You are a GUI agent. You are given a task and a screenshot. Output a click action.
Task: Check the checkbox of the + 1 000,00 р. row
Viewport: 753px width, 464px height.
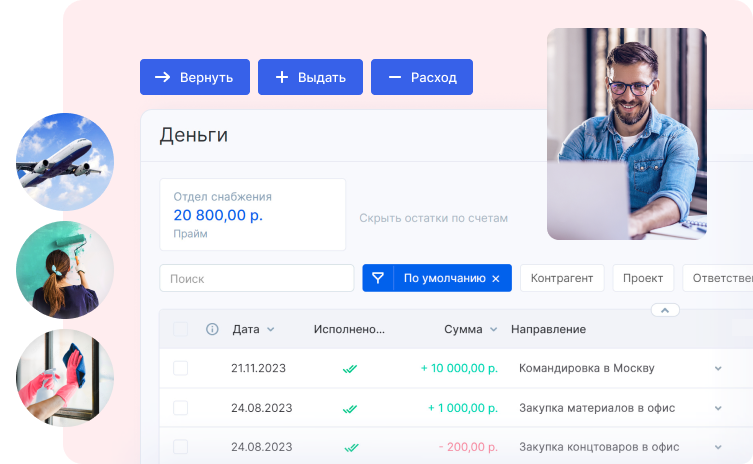(x=181, y=408)
